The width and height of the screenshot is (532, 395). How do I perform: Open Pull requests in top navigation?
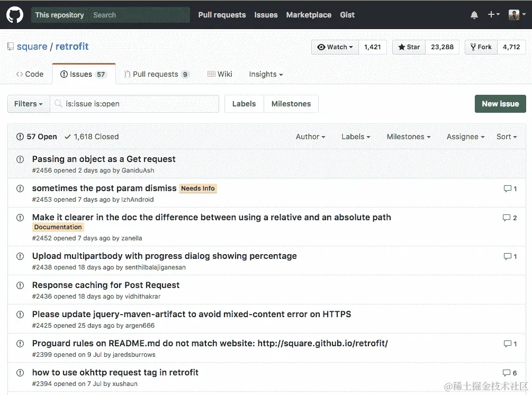tap(222, 15)
